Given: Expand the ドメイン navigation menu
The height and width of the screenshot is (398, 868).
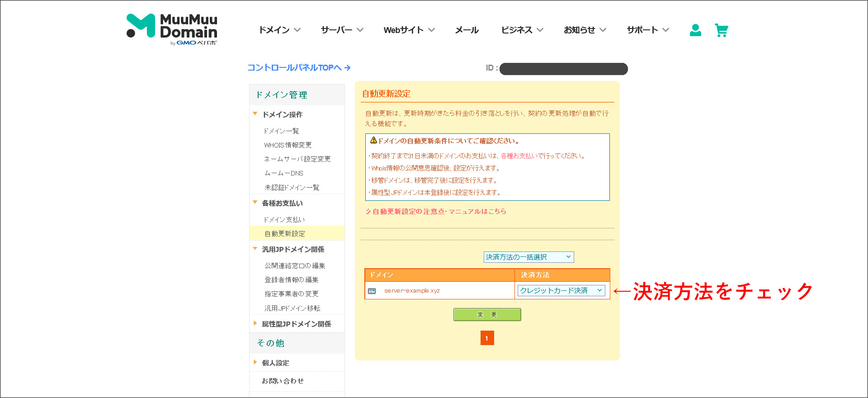Looking at the screenshot, I should coord(279,30).
